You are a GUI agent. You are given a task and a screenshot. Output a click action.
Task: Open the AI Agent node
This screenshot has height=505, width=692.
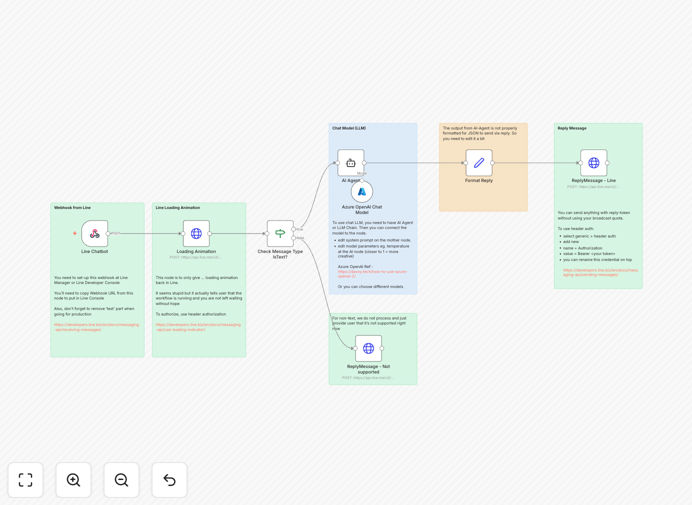click(351, 163)
